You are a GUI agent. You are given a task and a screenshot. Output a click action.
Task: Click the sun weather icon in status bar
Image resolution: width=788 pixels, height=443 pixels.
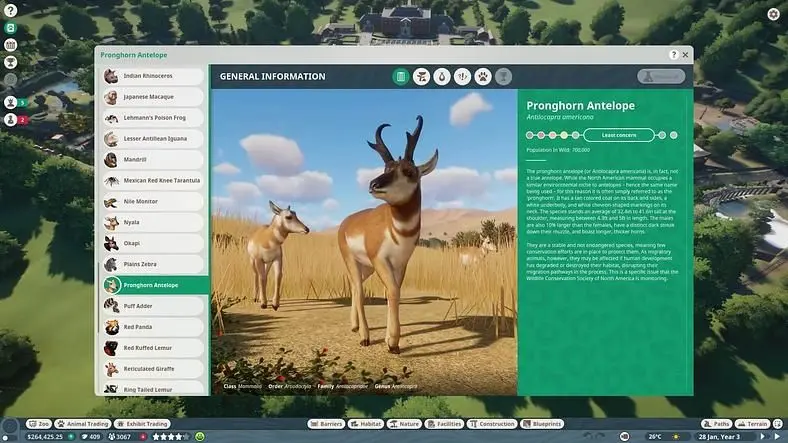676,437
